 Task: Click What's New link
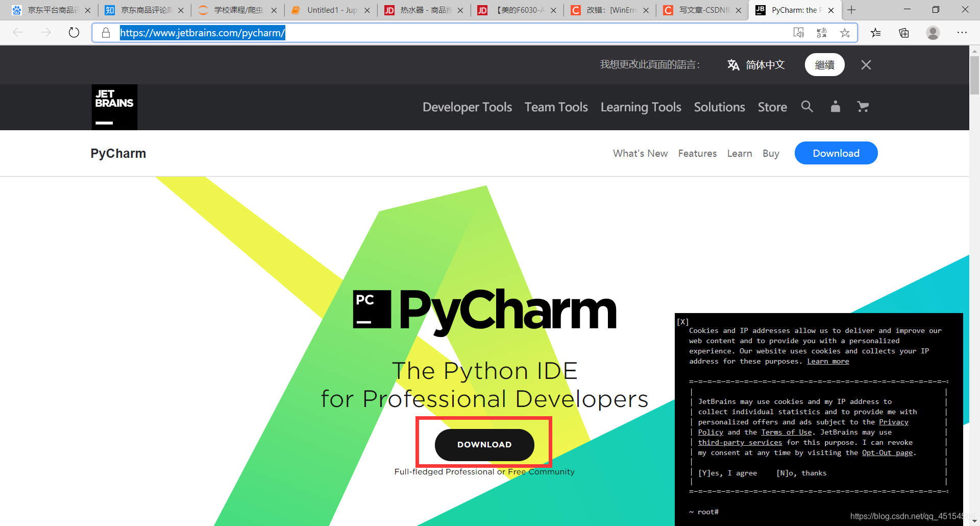pos(640,153)
